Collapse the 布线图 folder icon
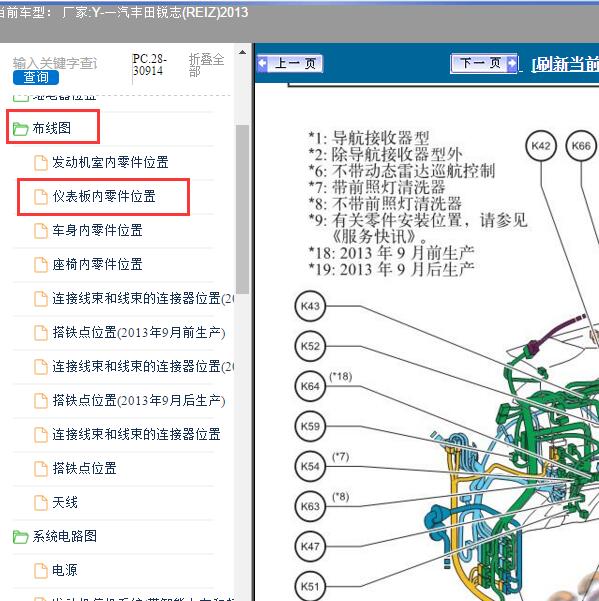599x601 pixels. (x=20, y=129)
